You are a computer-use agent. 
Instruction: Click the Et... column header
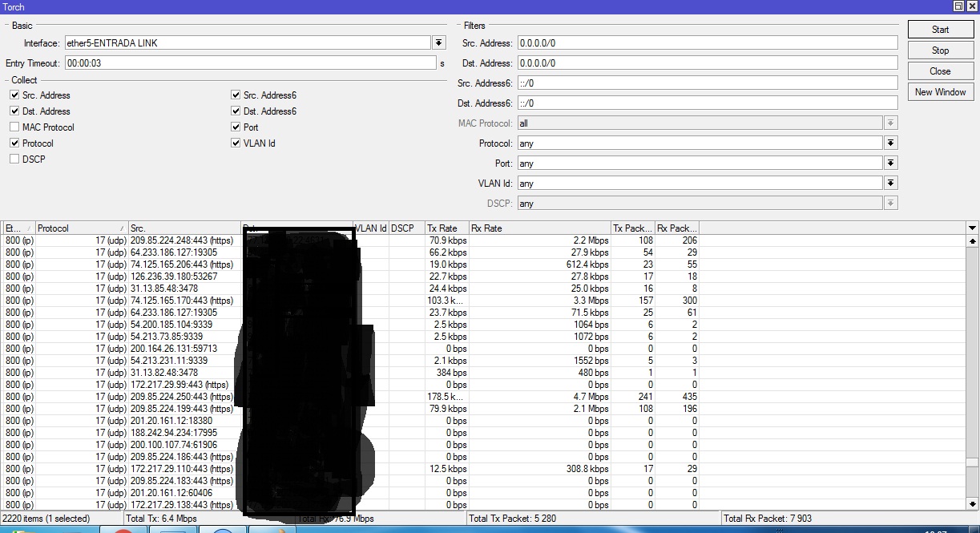click(x=19, y=228)
